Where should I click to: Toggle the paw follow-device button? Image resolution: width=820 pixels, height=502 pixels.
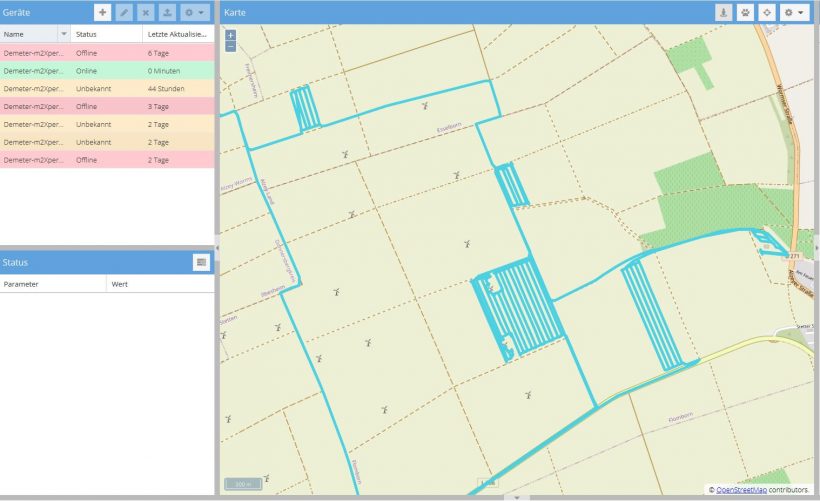click(x=745, y=13)
